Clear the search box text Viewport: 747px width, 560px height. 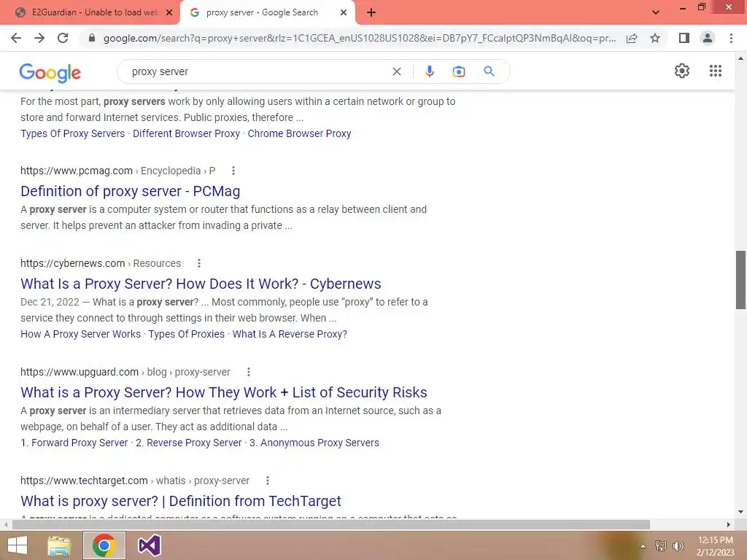(396, 71)
